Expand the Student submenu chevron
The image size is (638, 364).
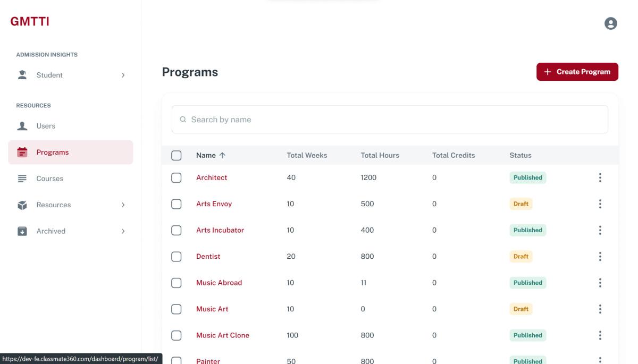tap(123, 75)
